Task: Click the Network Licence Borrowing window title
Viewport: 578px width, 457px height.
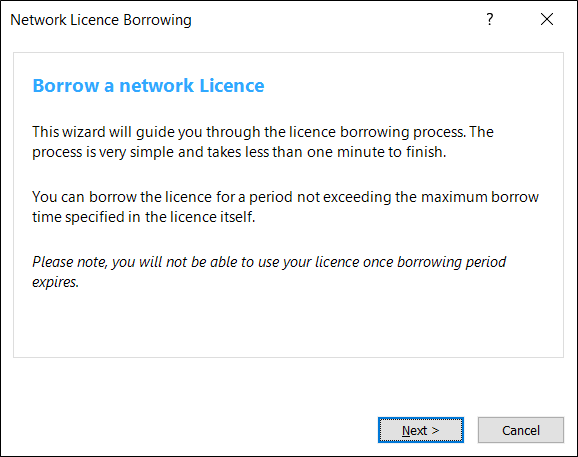Action: click(101, 20)
